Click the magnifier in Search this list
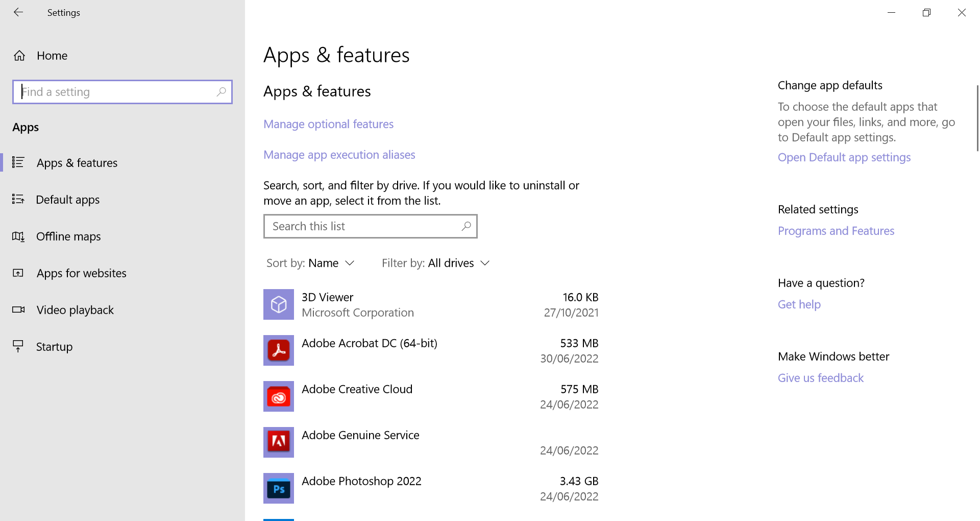Viewport: 980px width, 521px height. pyautogui.click(x=466, y=226)
